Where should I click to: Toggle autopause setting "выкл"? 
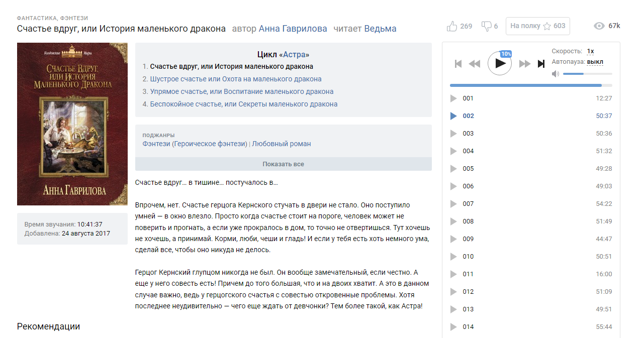pos(595,62)
